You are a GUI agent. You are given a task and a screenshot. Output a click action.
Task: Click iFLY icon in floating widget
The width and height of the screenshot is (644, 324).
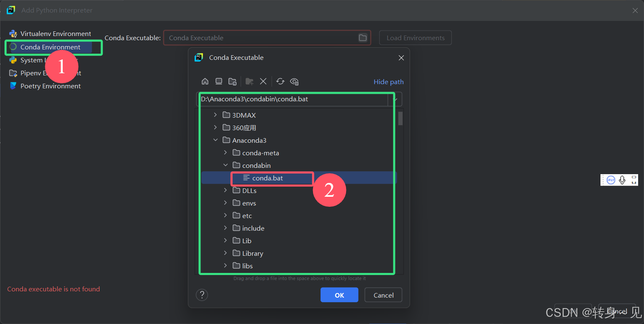[611, 180]
